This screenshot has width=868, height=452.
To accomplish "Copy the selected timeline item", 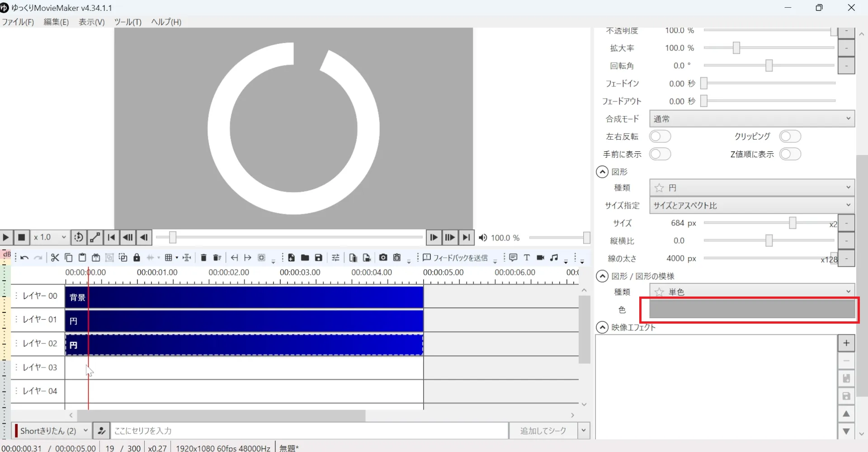I will click(x=68, y=258).
